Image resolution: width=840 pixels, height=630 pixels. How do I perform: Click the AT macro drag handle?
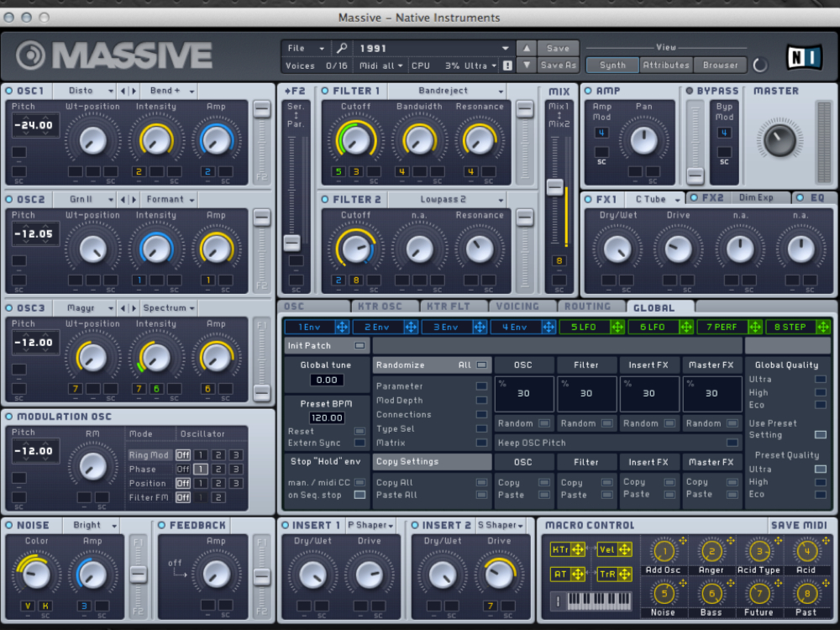[x=578, y=575]
